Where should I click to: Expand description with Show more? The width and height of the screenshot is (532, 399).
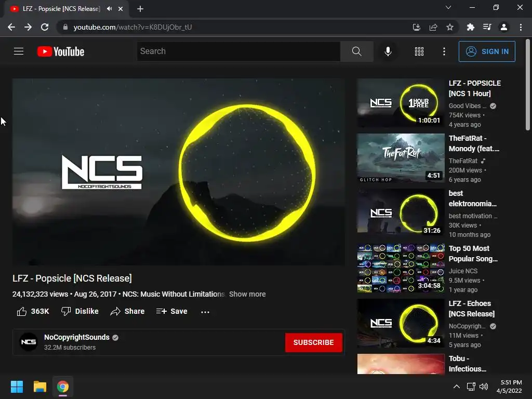tap(247, 294)
